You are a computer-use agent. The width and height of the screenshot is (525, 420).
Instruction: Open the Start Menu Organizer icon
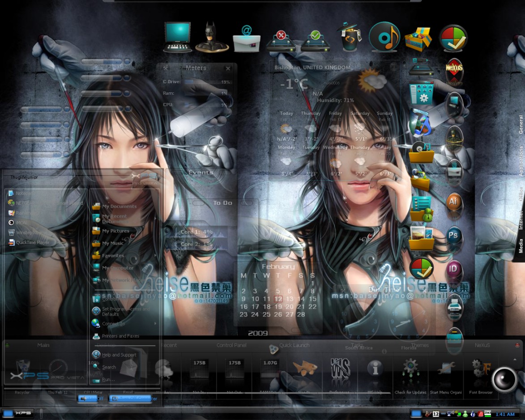click(x=446, y=369)
